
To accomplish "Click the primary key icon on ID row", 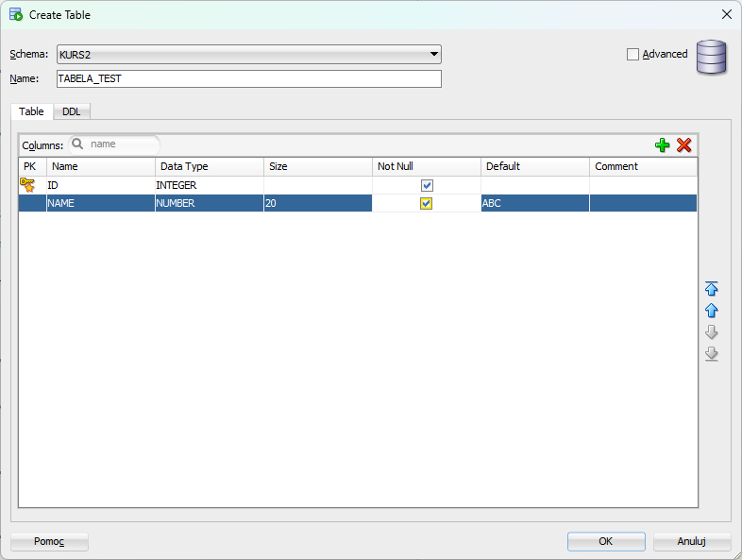I will pos(27,185).
